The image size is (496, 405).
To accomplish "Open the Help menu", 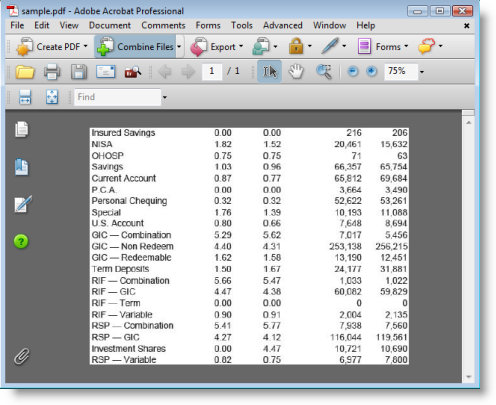I will pos(366,25).
